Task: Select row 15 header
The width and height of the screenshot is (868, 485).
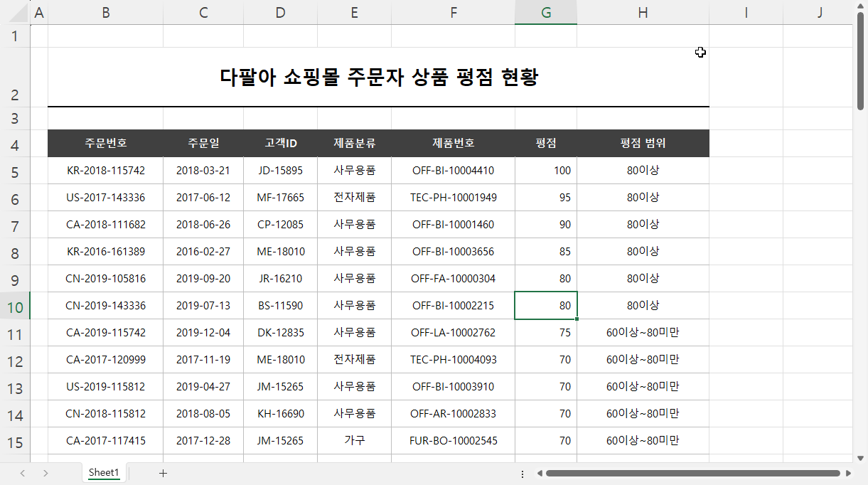Action: [15, 441]
